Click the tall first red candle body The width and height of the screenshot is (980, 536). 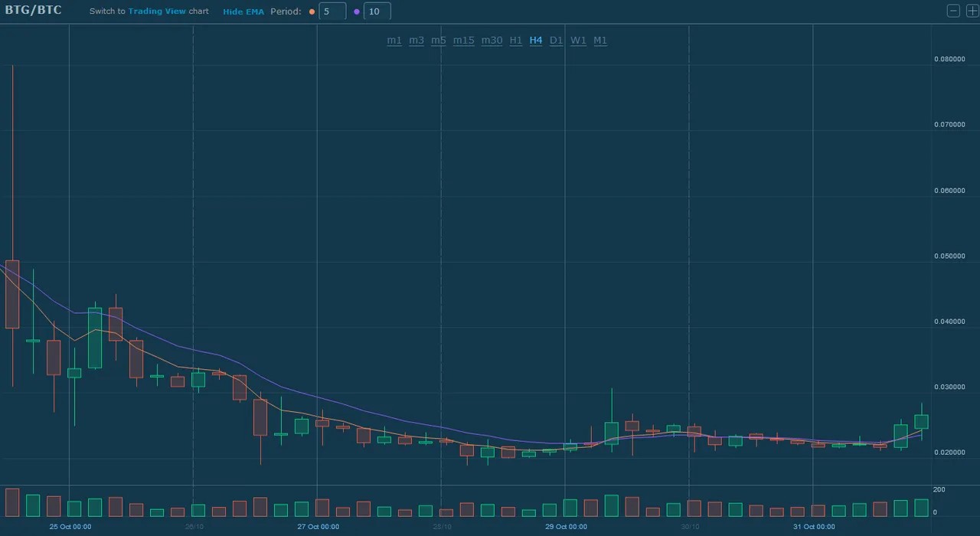click(x=12, y=294)
